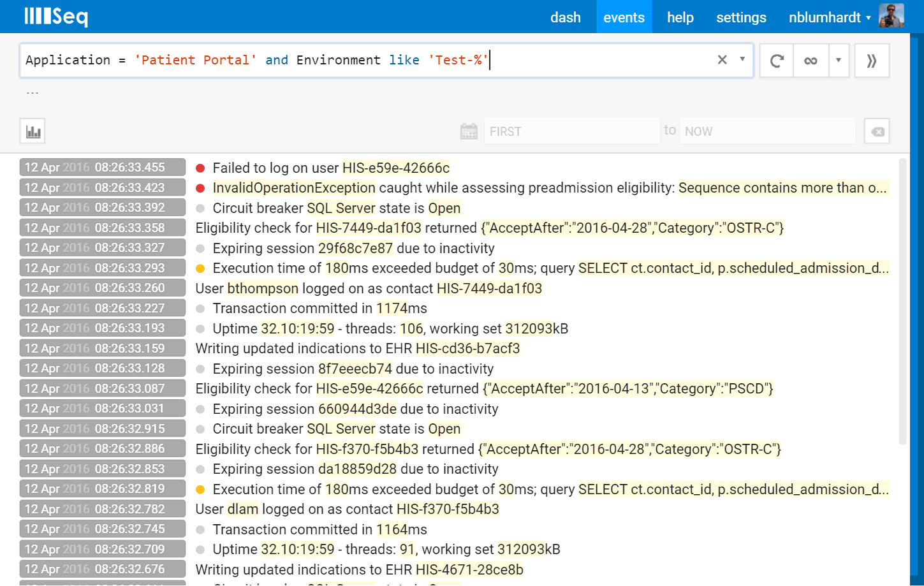Click red dot on InvalidOperationException event
The width and height of the screenshot is (924, 586).
click(200, 188)
